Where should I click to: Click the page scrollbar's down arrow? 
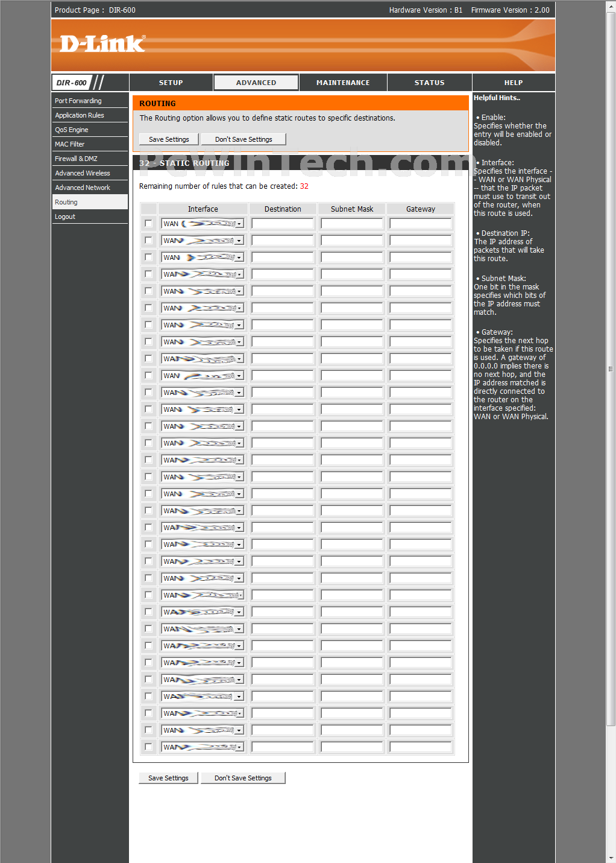(611, 858)
